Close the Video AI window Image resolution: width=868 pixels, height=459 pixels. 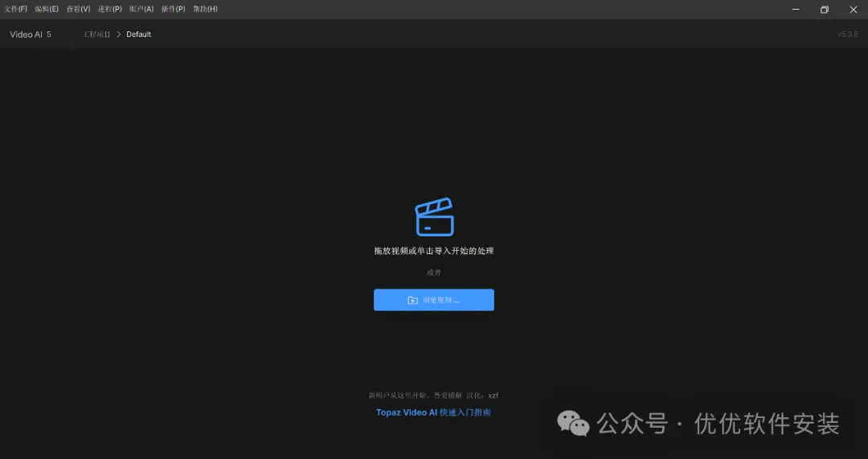(853, 10)
